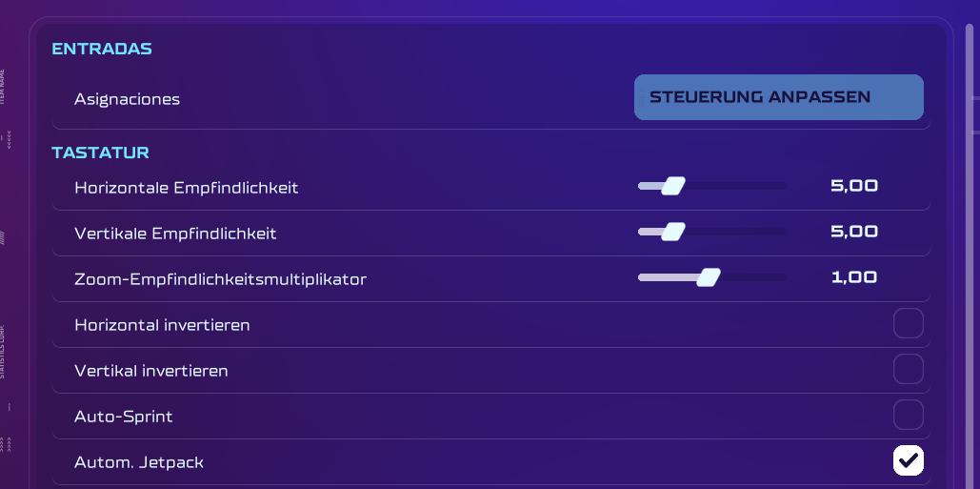The height and width of the screenshot is (489, 980).
Task: Click the Zoom-Empfindlichkeitsmultiplikator slider handle
Action: (x=709, y=277)
